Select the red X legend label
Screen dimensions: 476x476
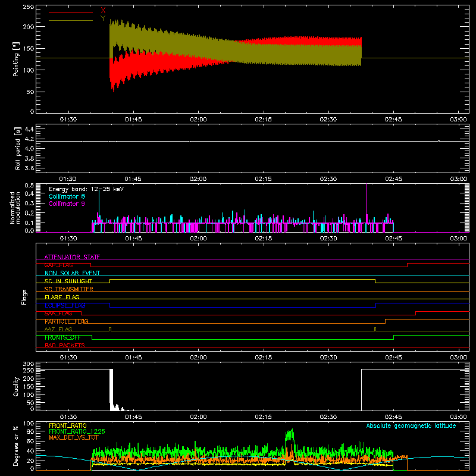(x=103, y=11)
